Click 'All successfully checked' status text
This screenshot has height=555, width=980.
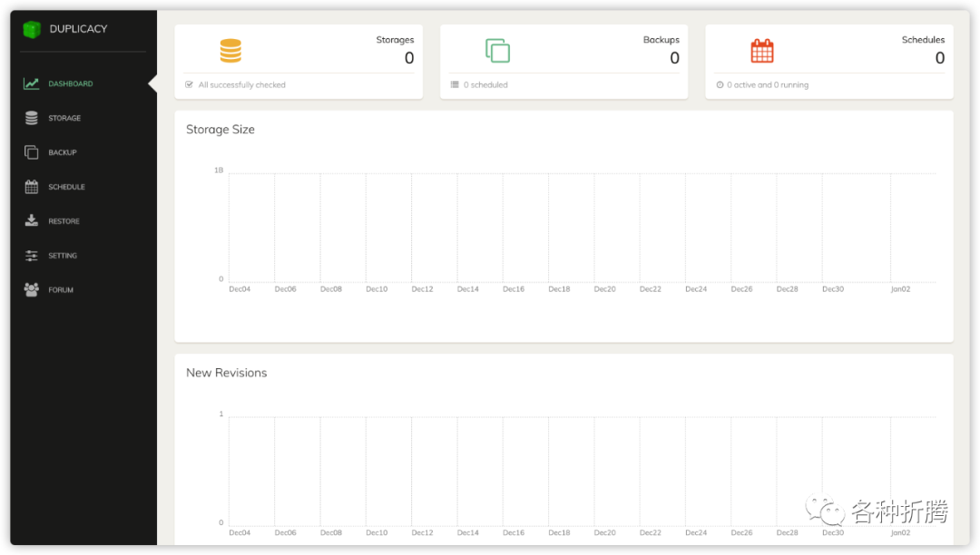coord(242,85)
